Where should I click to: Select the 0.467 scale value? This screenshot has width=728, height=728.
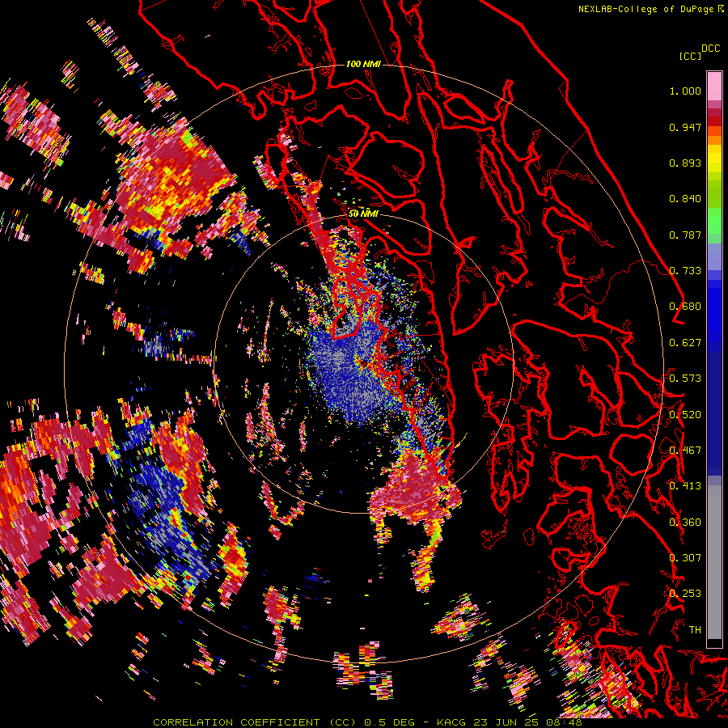click(x=685, y=451)
